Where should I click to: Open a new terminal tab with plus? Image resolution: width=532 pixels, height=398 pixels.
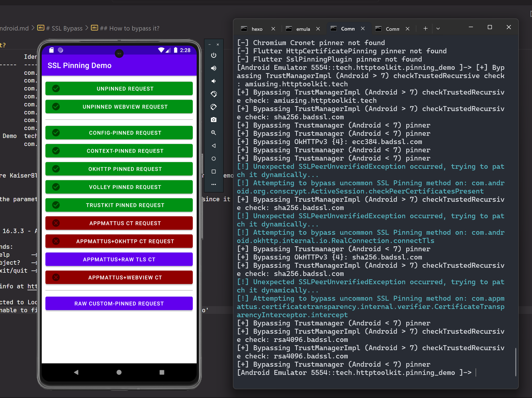(x=425, y=29)
